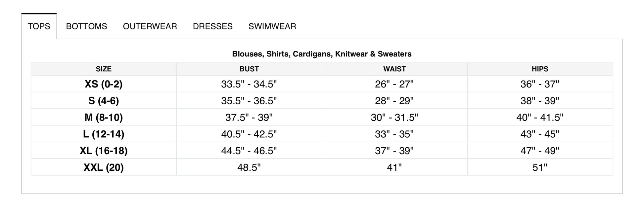Select the XXL (20) size row label
This screenshot has height=208, width=644.
click(104, 167)
